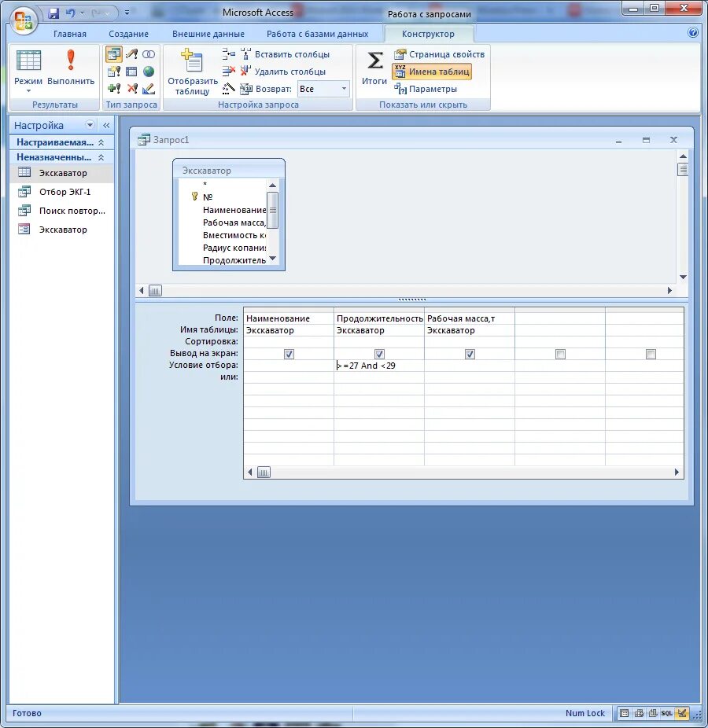Open Отбор ЭКГ-1 query in navigation pane

(61, 192)
